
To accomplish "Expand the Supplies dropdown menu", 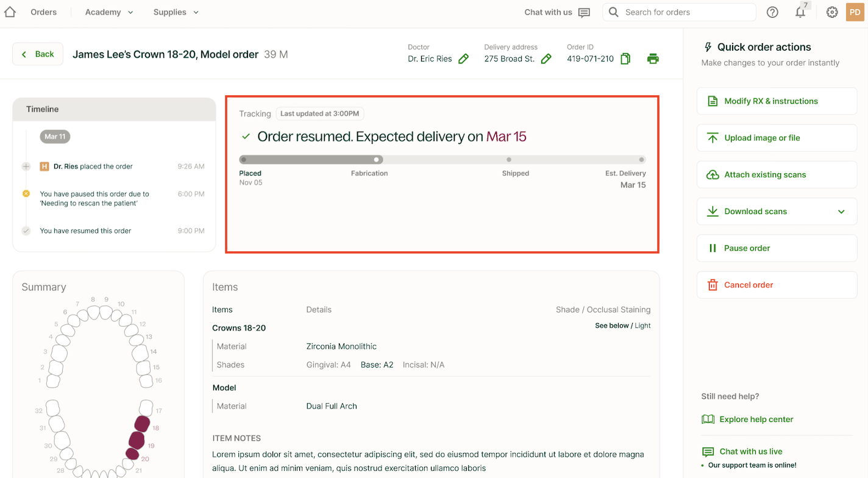I will coord(176,12).
